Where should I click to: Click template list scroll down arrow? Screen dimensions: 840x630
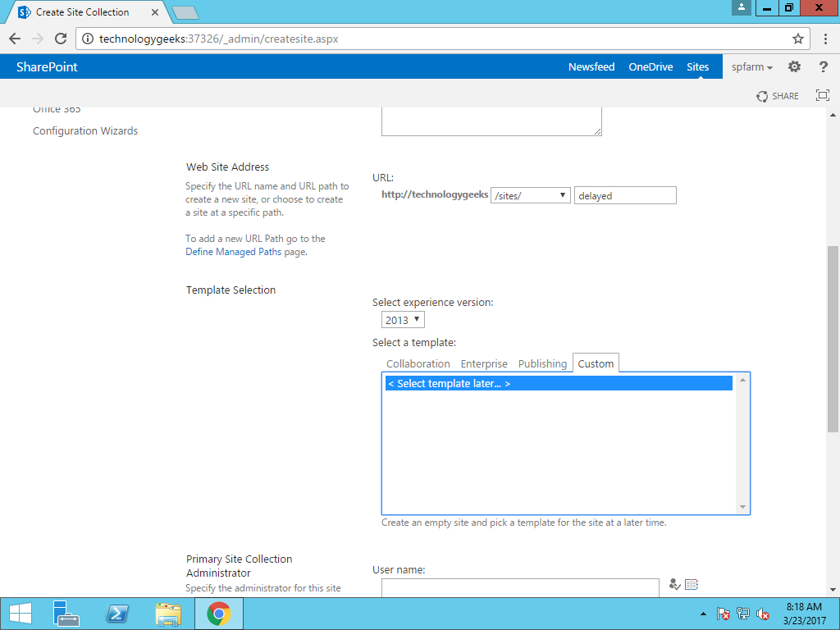tap(742, 507)
